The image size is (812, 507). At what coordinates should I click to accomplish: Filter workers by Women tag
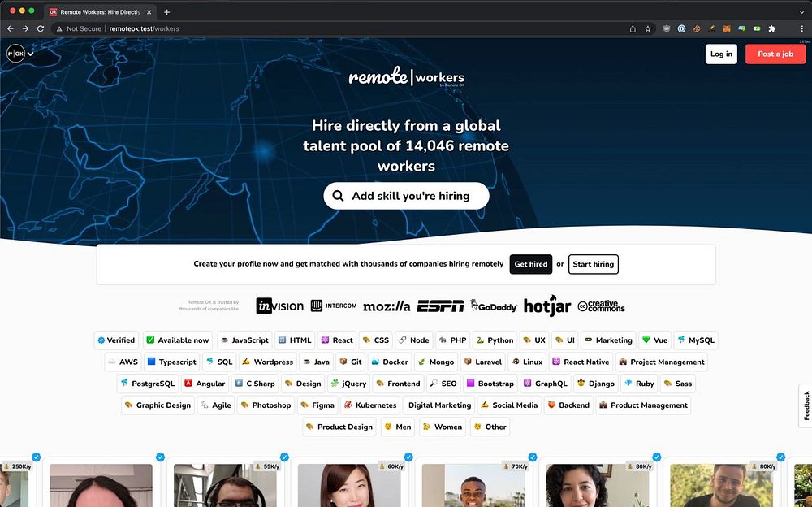point(443,427)
